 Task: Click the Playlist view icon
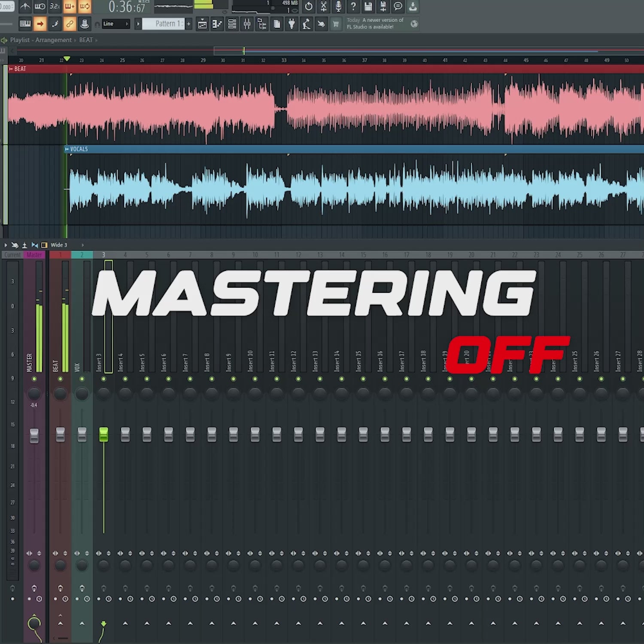point(202,24)
